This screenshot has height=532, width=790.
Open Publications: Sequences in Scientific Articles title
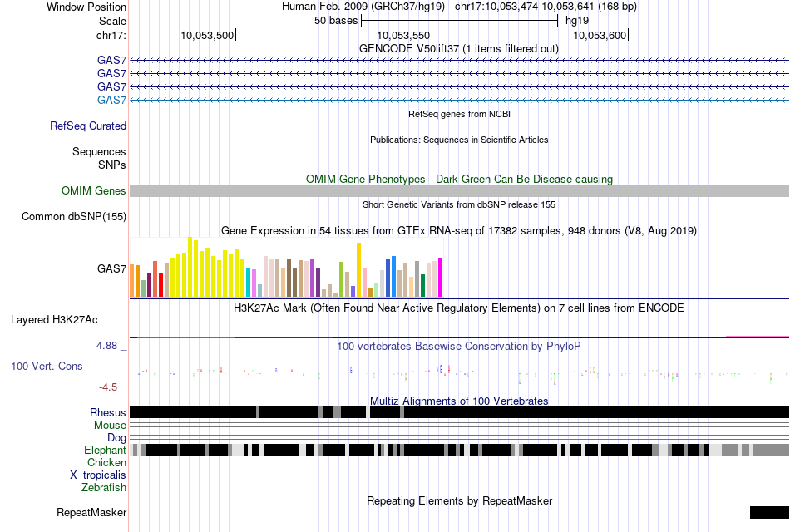pyautogui.click(x=459, y=140)
